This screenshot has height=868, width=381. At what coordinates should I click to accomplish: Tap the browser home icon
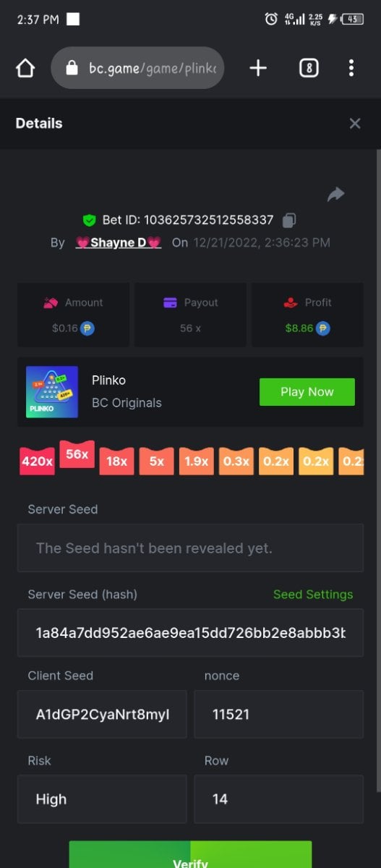(x=25, y=68)
